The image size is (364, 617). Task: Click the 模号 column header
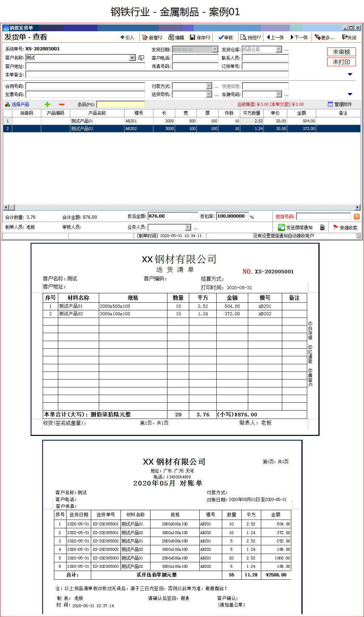(139, 113)
